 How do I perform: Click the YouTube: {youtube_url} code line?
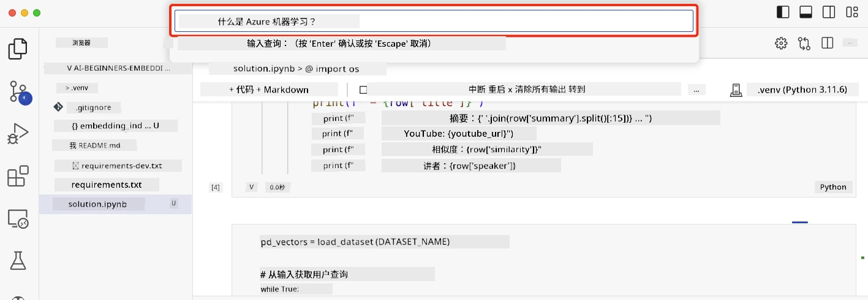click(x=459, y=133)
